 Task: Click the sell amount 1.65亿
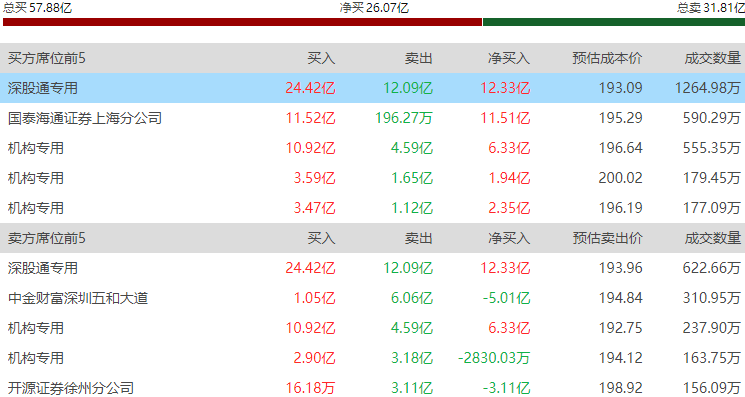pos(412,178)
